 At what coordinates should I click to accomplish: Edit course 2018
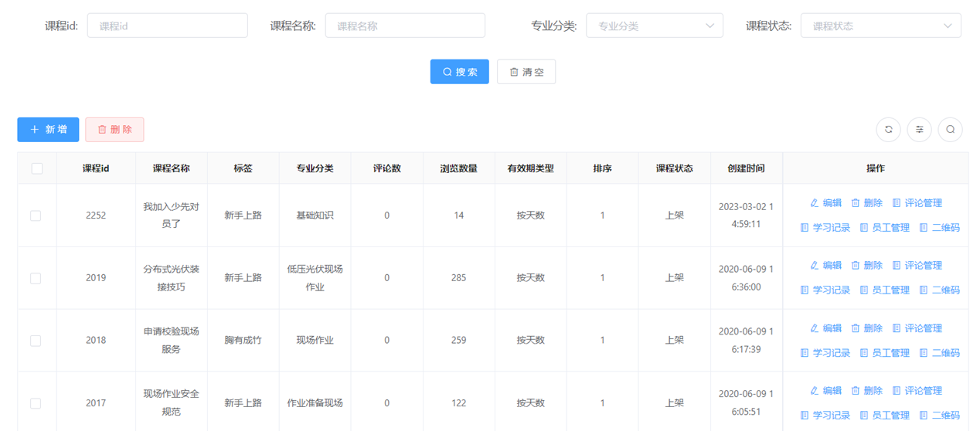tap(825, 328)
